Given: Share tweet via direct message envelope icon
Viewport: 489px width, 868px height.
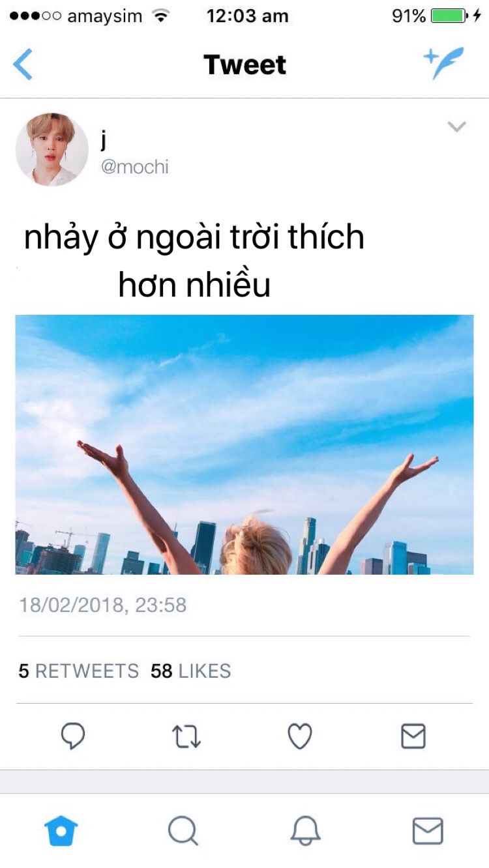Looking at the screenshot, I should click(x=413, y=736).
